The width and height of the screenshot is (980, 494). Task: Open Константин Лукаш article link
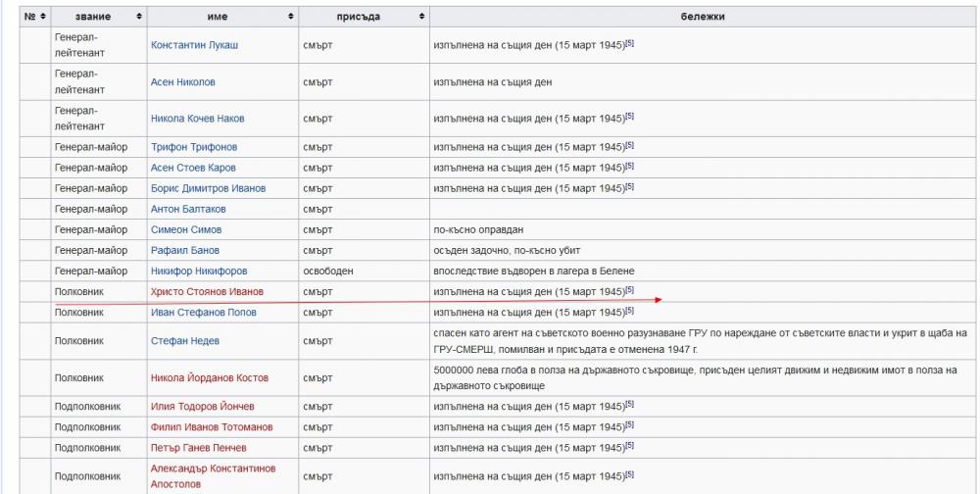coord(194,45)
